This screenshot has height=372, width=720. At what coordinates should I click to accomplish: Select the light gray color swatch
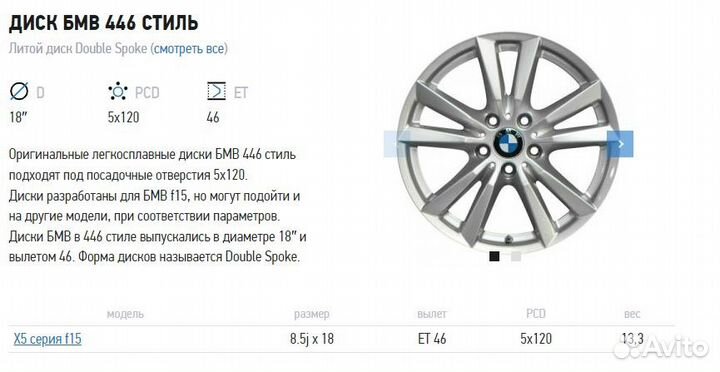coord(516,256)
